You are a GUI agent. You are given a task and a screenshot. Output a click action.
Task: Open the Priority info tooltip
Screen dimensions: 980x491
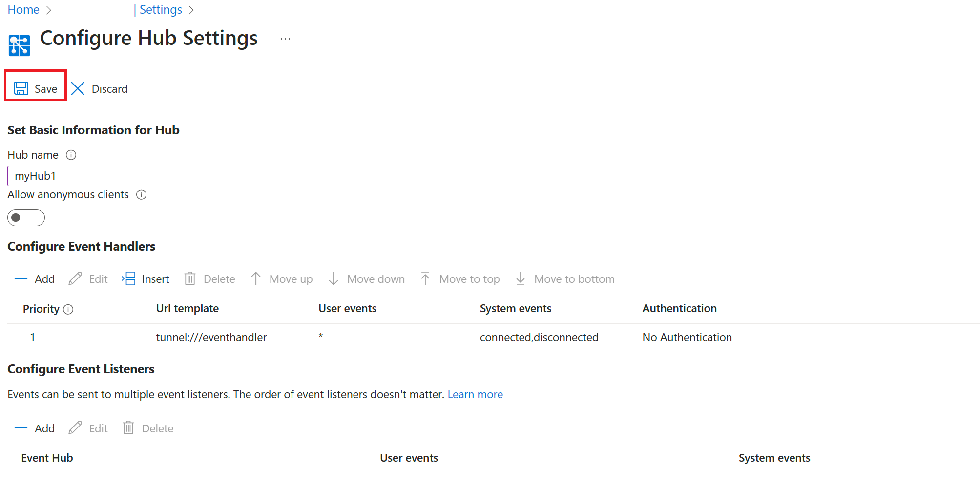[69, 309]
